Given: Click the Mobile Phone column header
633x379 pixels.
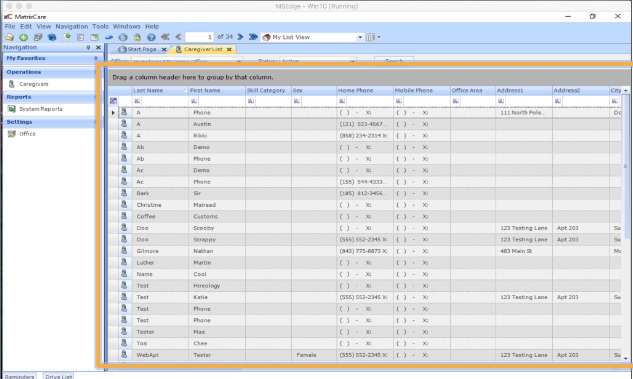Looking at the screenshot, I should 421,90.
